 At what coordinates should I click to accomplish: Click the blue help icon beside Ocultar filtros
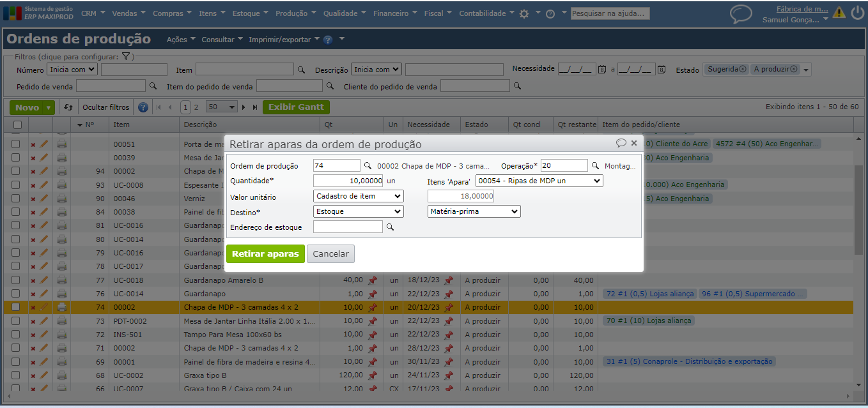[143, 107]
